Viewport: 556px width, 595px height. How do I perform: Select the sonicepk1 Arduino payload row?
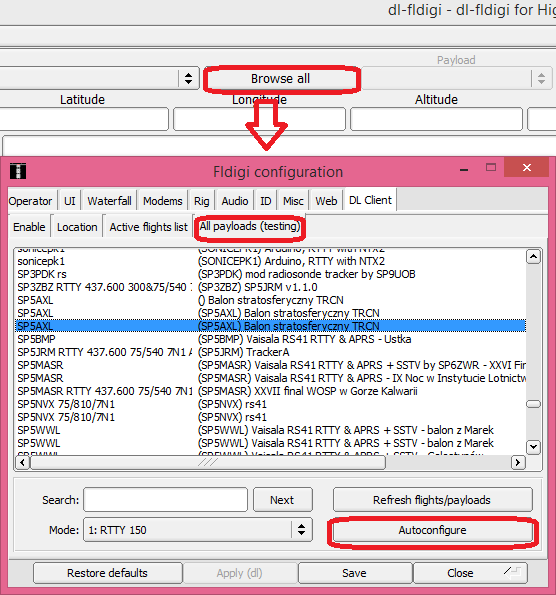[x=270, y=261]
